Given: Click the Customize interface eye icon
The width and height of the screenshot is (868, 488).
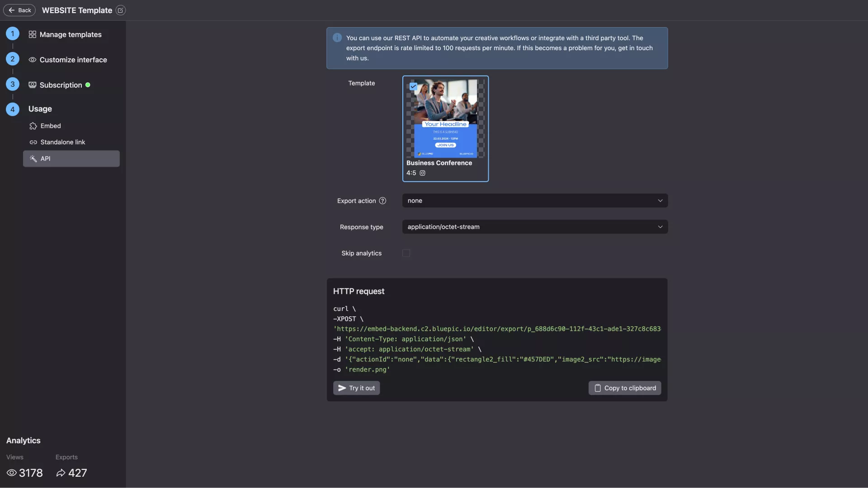Looking at the screenshot, I should (x=32, y=60).
